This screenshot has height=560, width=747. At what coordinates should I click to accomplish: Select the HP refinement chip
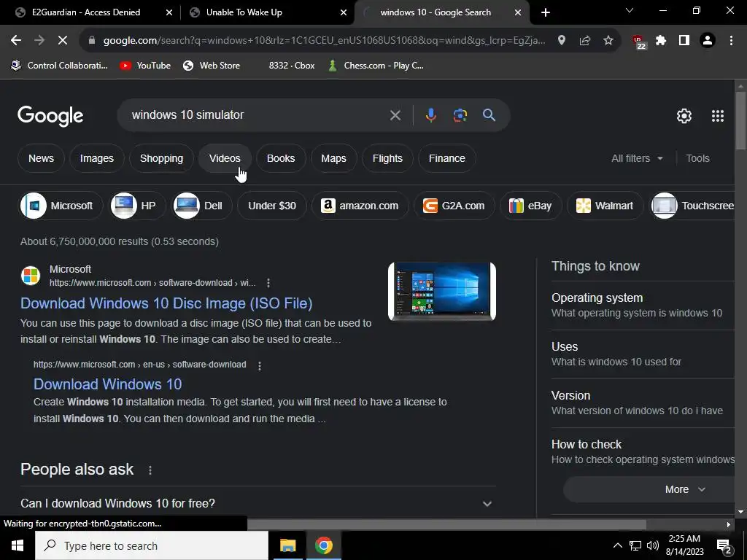coord(138,206)
